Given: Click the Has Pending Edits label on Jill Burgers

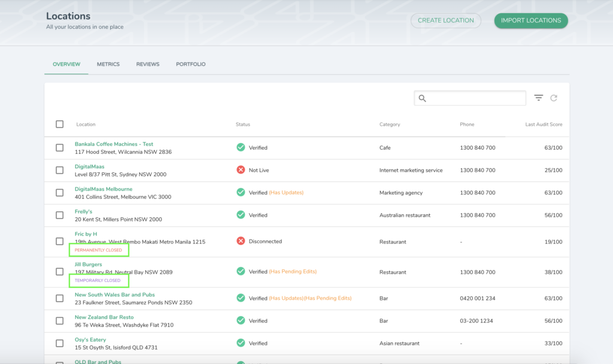Looking at the screenshot, I should click(x=293, y=271).
